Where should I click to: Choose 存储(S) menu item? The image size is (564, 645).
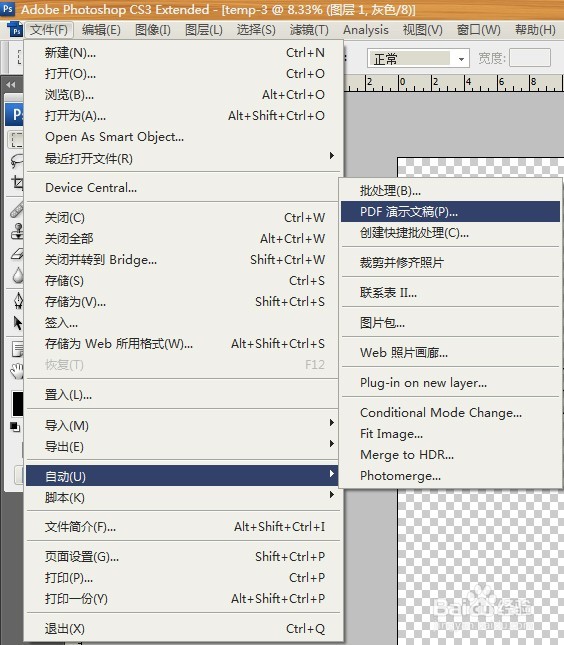(183, 281)
